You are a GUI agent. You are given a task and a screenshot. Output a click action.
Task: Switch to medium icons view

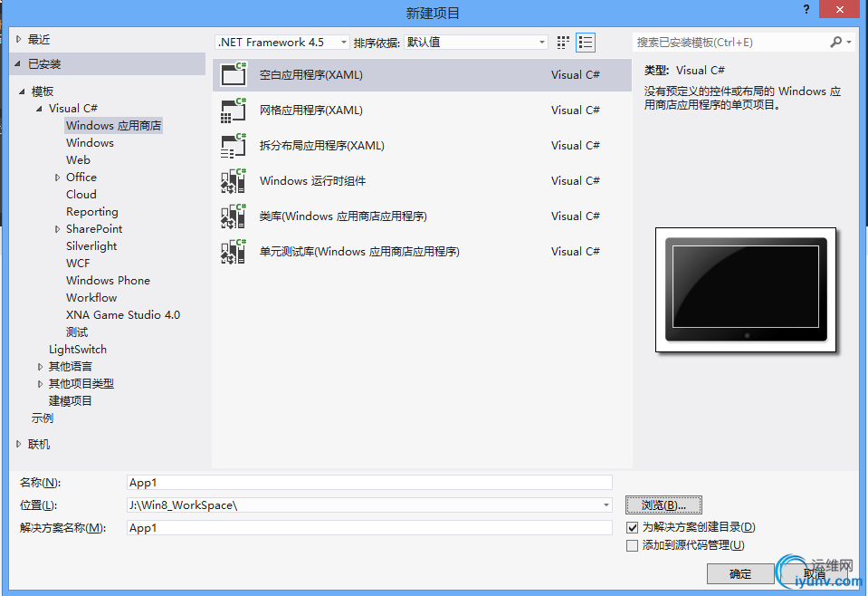coord(561,42)
